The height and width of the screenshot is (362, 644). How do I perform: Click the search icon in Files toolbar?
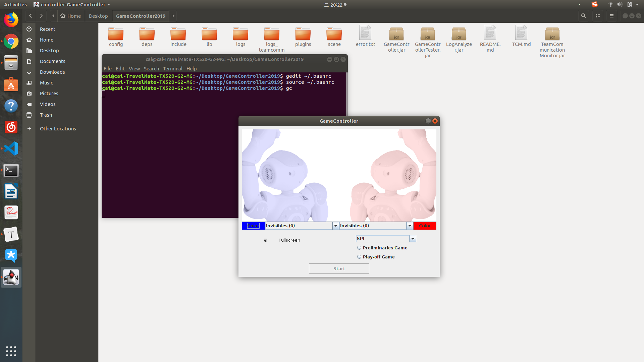tap(584, 16)
